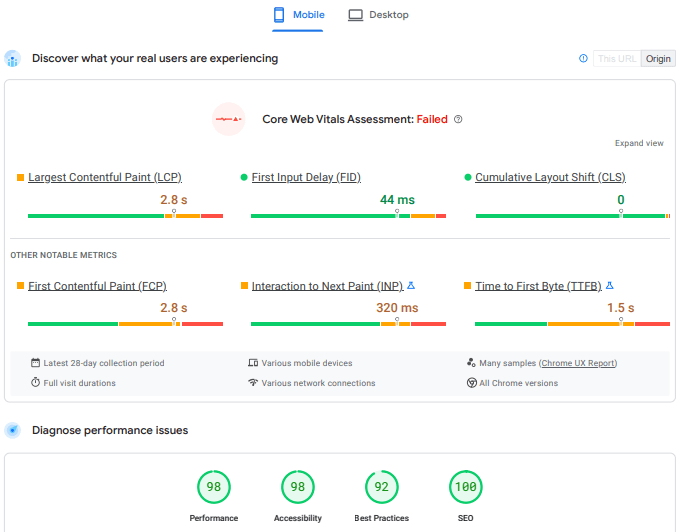Click the CLS distribution bar
The height and width of the screenshot is (532, 685).
coord(573,216)
